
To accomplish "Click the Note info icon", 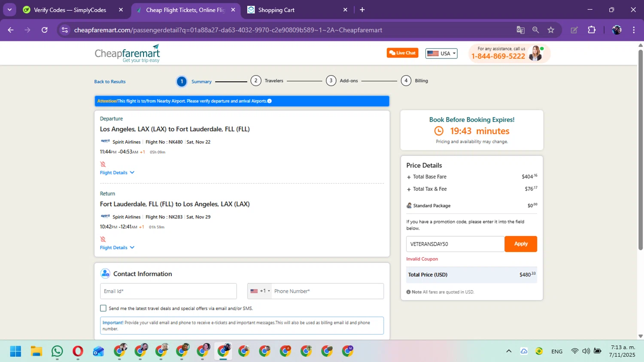I will tap(408, 292).
